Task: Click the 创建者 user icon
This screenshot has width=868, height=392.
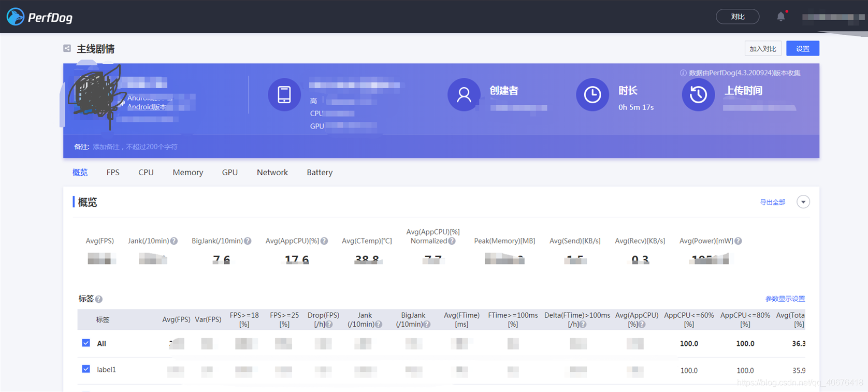Action: [464, 95]
